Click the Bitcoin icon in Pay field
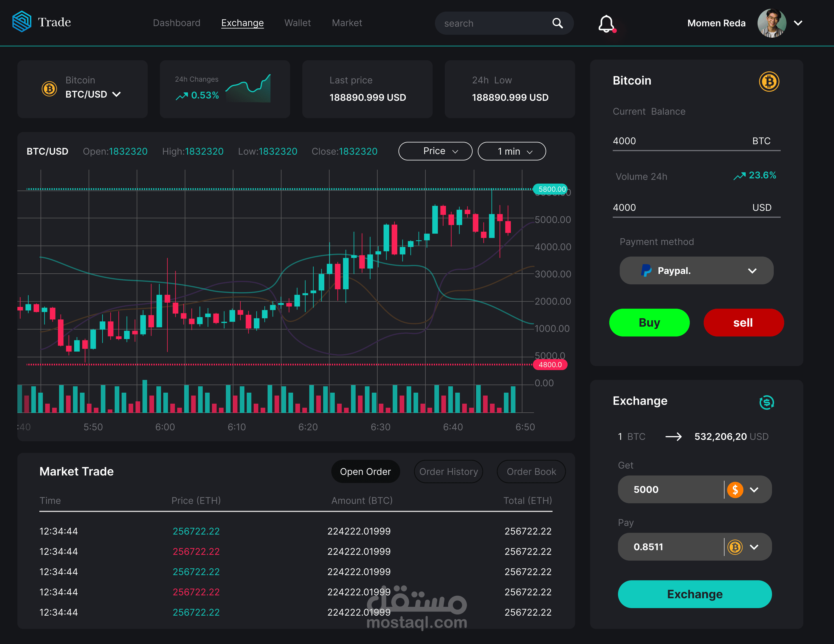The width and height of the screenshot is (834, 644). tap(735, 547)
